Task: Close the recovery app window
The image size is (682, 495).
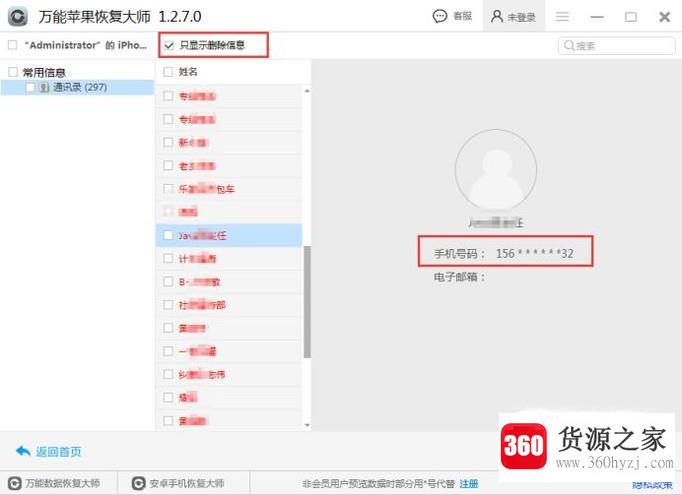Action: 665,17
